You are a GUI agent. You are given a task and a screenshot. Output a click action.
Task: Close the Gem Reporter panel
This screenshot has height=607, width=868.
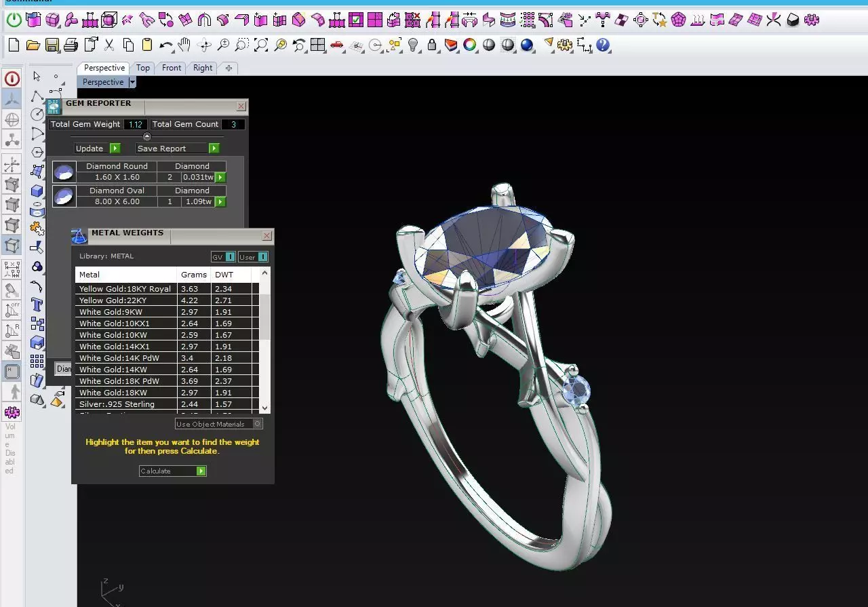point(241,106)
